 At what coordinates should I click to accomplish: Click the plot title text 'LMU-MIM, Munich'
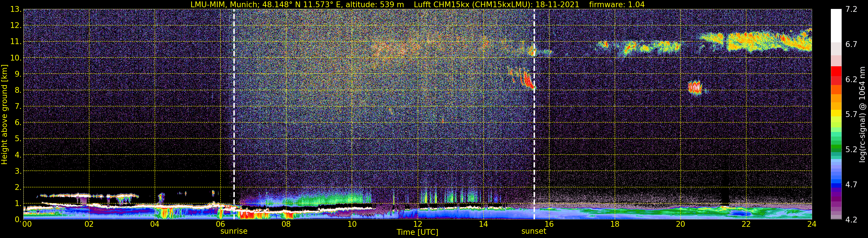click(x=224, y=5)
